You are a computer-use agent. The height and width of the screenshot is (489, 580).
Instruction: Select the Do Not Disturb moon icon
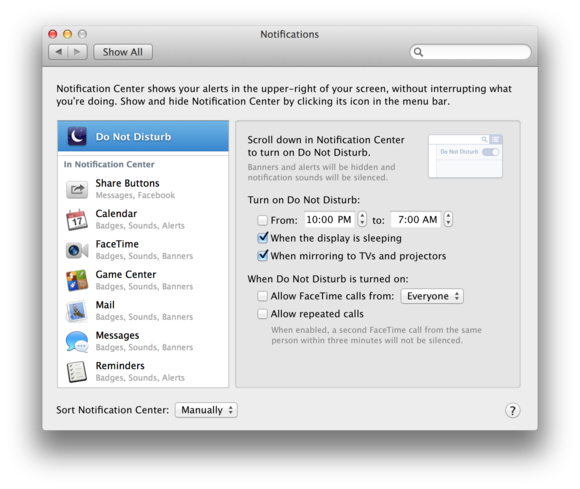pos(77,136)
